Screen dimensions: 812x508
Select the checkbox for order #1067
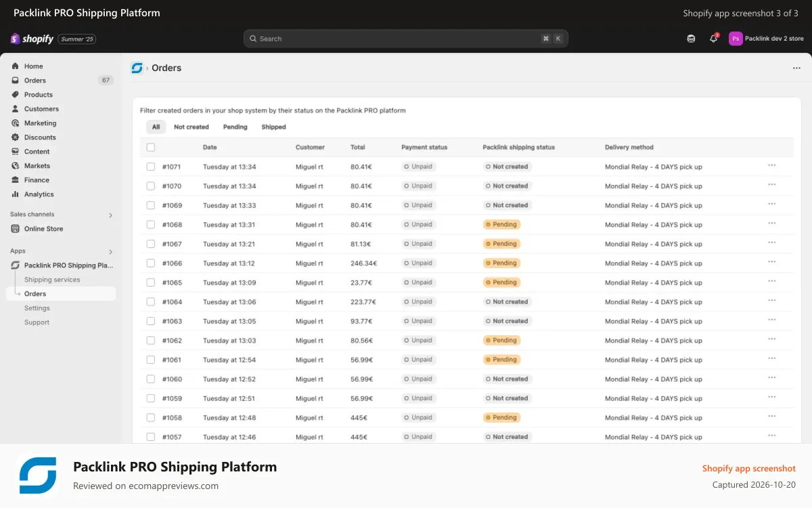click(x=150, y=244)
